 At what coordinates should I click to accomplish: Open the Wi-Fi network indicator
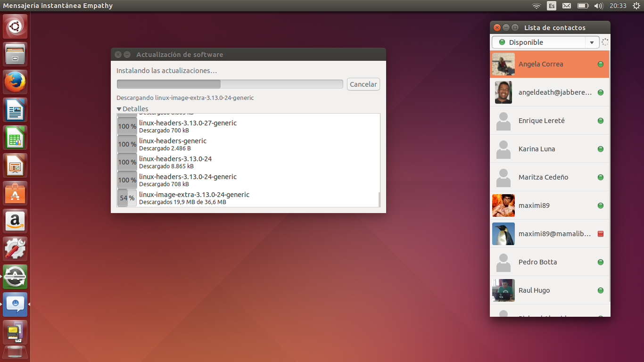(536, 6)
